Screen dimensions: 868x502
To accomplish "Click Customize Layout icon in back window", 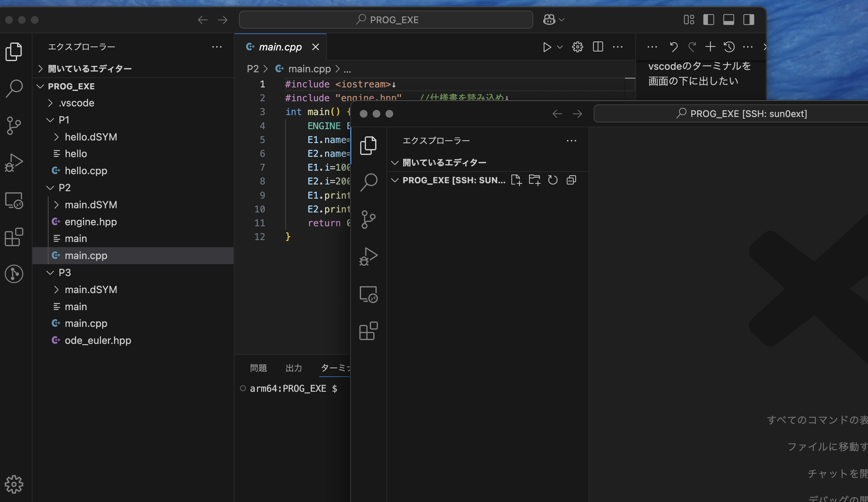I will [689, 20].
